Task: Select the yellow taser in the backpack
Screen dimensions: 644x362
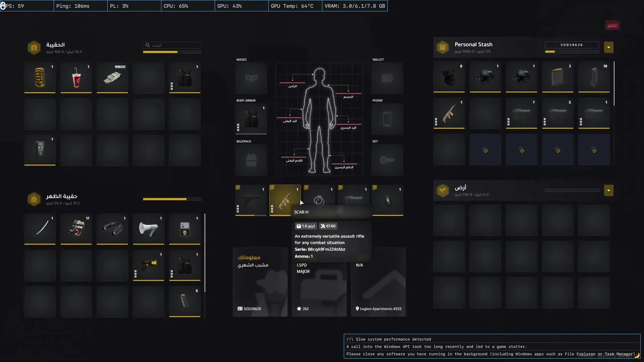Action: click(x=148, y=265)
